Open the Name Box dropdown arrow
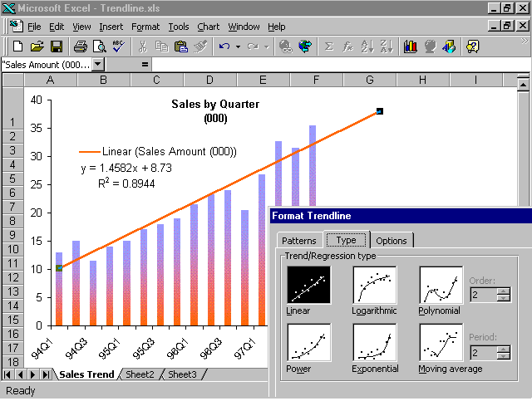This screenshot has width=532, height=401. pyautogui.click(x=97, y=65)
